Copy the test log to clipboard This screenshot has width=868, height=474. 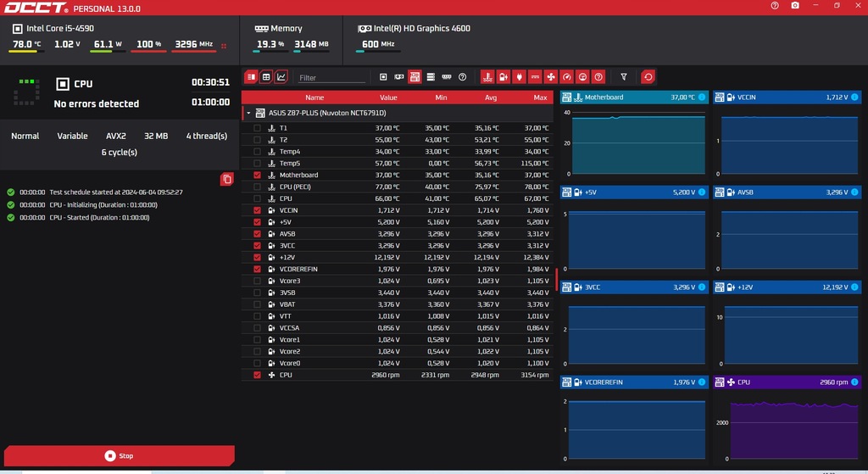click(x=227, y=179)
